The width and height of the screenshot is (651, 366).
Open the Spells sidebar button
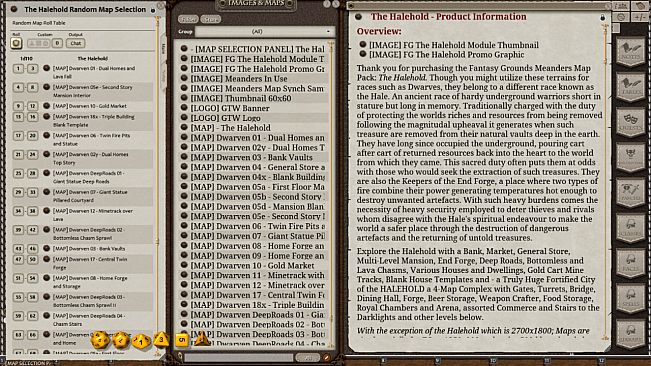pyautogui.click(x=630, y=299)
